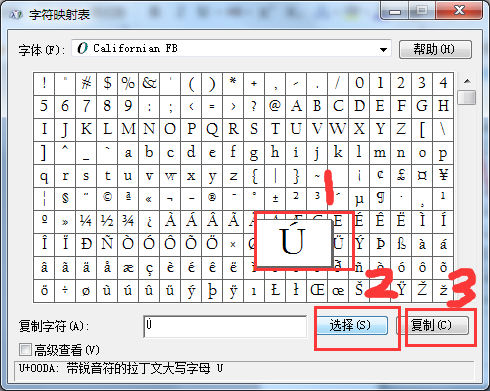
Task: Select the ¶ pilcrow character cell
Action: click(380, 198)
